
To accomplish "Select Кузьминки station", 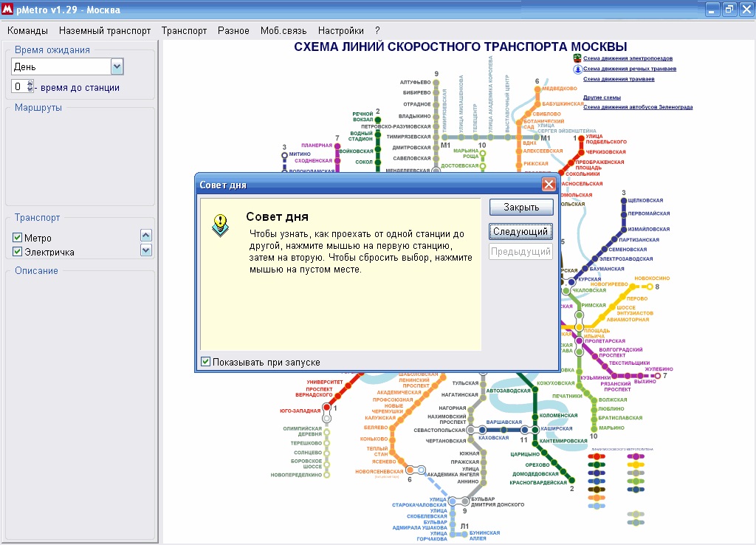I will click(614, 376).
